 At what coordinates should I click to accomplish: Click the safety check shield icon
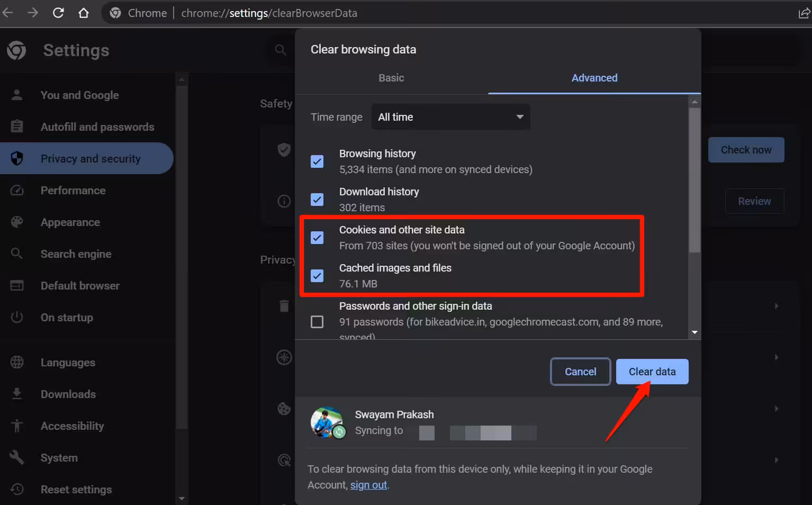284,150
